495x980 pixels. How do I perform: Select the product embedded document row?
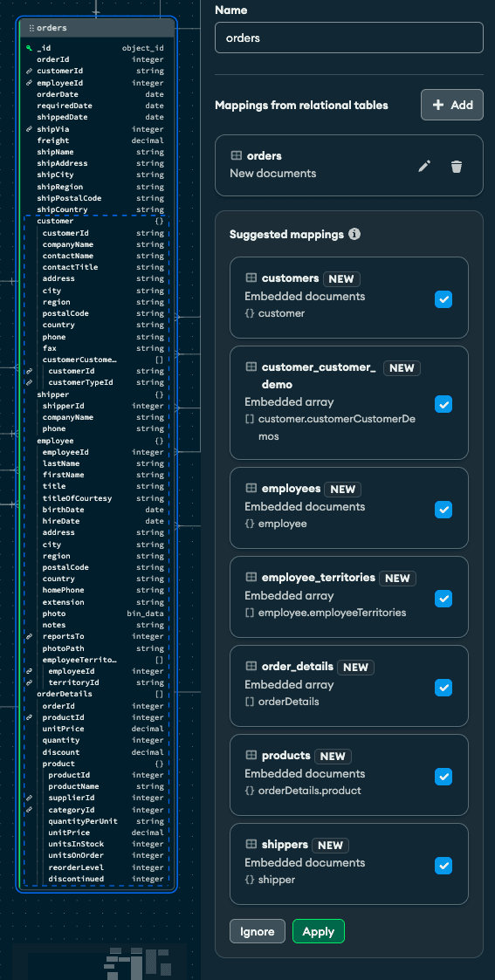pyautogui.click(x=97, y=764)
